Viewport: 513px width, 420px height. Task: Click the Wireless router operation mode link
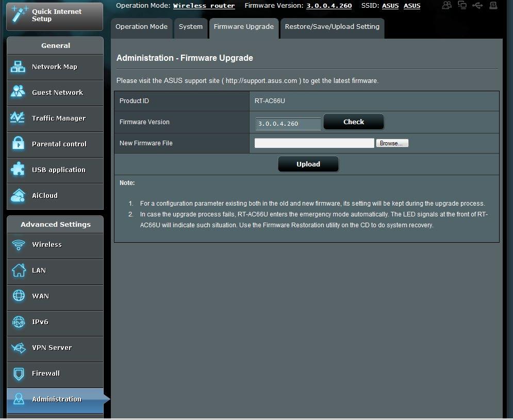[x=204, y=6]
